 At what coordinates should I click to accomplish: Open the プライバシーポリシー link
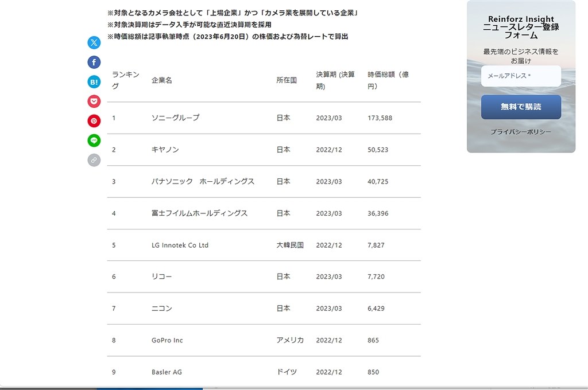(x=521, y=132)
